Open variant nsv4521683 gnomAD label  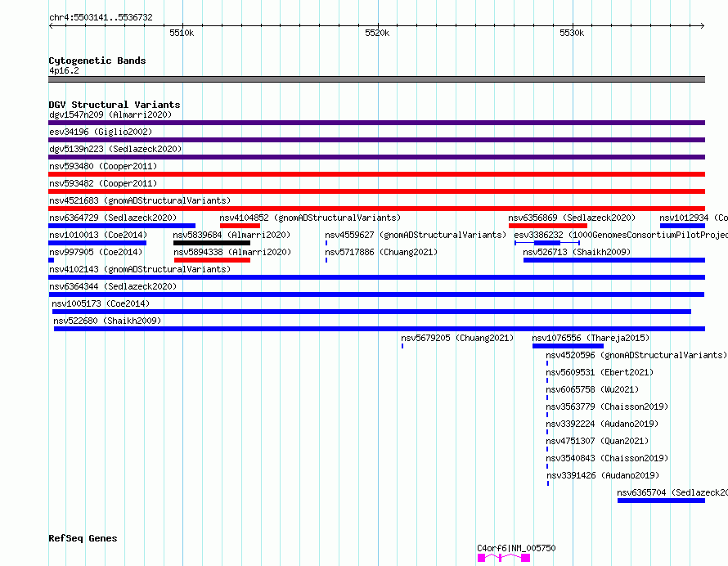pos(140,200)
